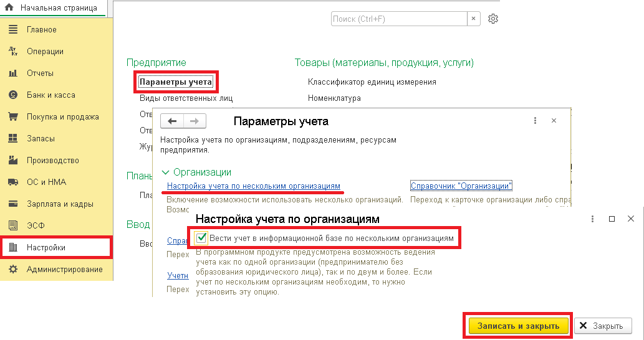The image size is (644, 340).
Task: Open search settings gear dropdown
Action: coord(493,19)
